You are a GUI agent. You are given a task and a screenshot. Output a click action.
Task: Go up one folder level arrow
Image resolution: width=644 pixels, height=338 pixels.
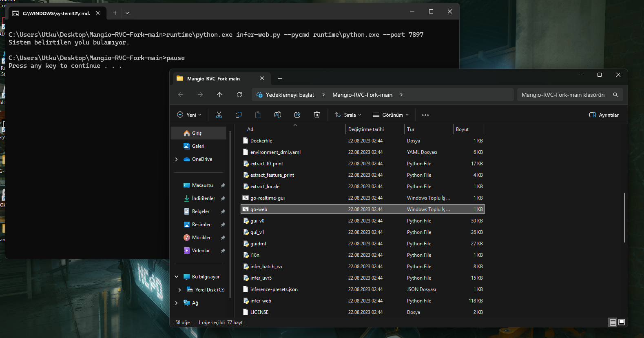pyautogui.click(x=220, y=95)
